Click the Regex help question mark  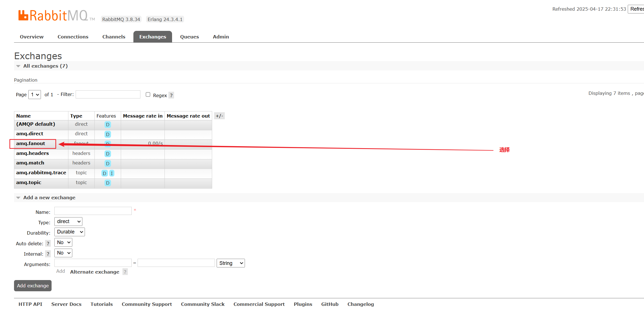click(171, 95)
